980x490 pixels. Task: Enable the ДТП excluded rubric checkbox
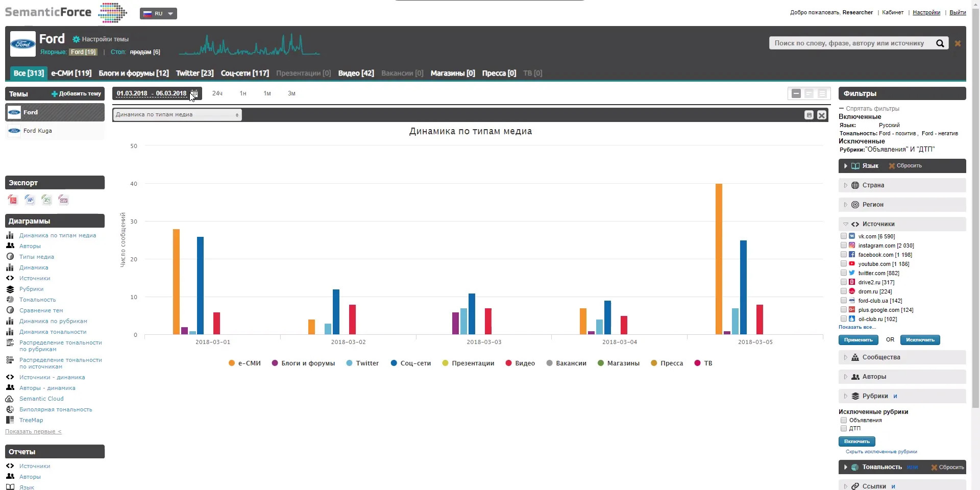click(844, 429)
